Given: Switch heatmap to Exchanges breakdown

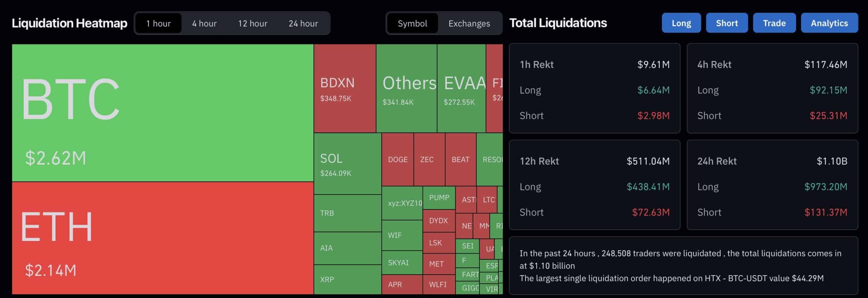Looking at the screenshot, I should tap(469, 23).
